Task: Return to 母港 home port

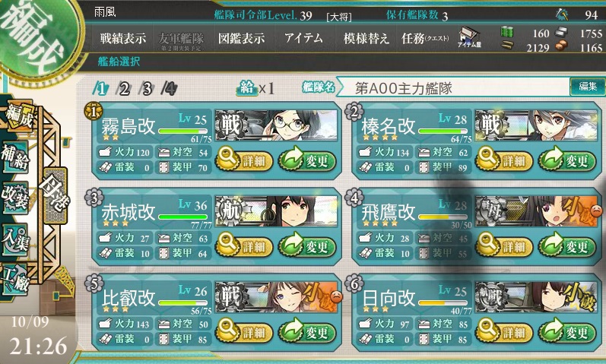Action: click(x=56, y=195)
